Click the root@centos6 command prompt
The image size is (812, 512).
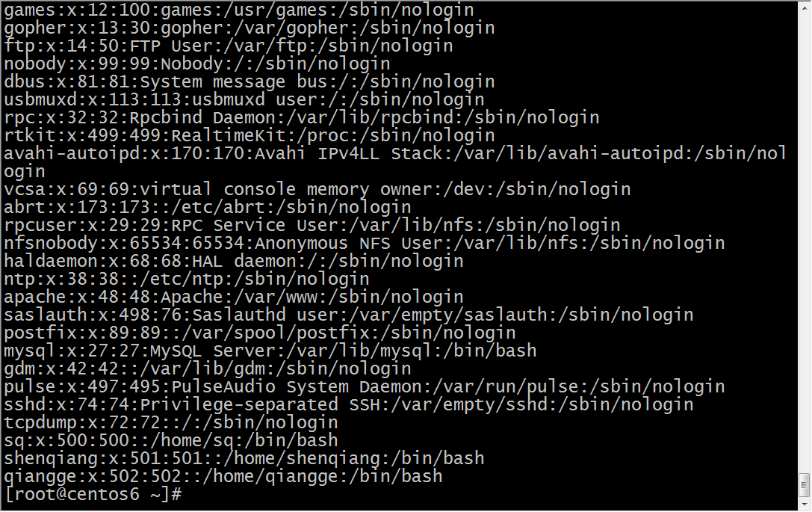click(x=93, y=494)
